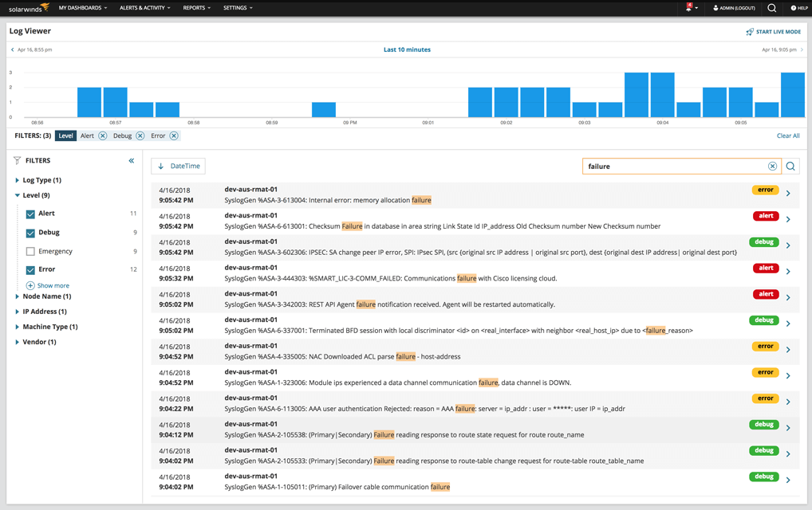Open the My Dashboards menu

pyautogui.click(x=83, y=8)
